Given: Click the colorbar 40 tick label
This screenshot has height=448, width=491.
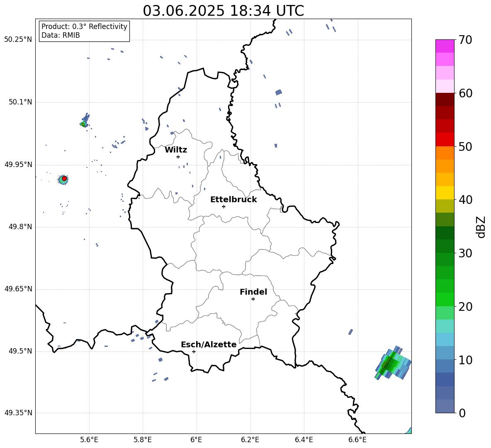Looking at the screenshot, I should tap(465, 200).
